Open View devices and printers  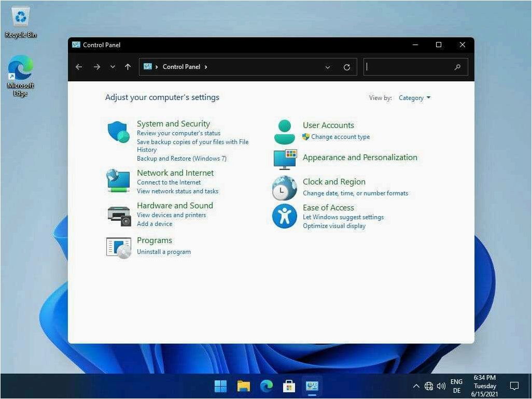pyautogui.click(x=171, y=215)
